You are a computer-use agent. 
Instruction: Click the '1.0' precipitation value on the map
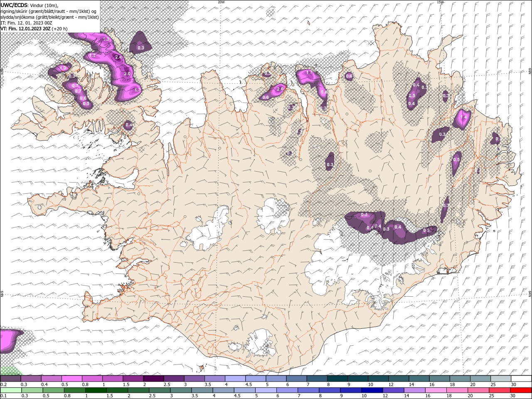coord(63,68)
